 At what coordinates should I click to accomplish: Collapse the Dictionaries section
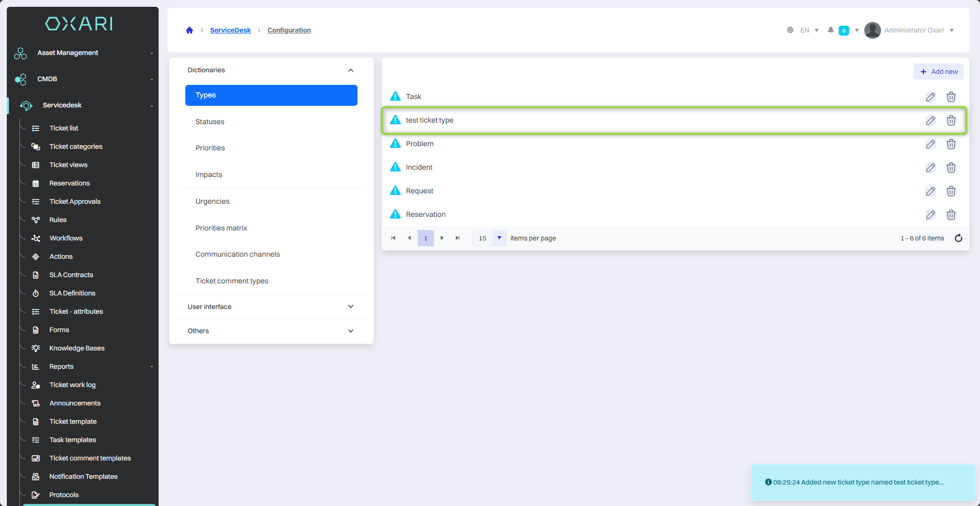(x=351, y=70)
